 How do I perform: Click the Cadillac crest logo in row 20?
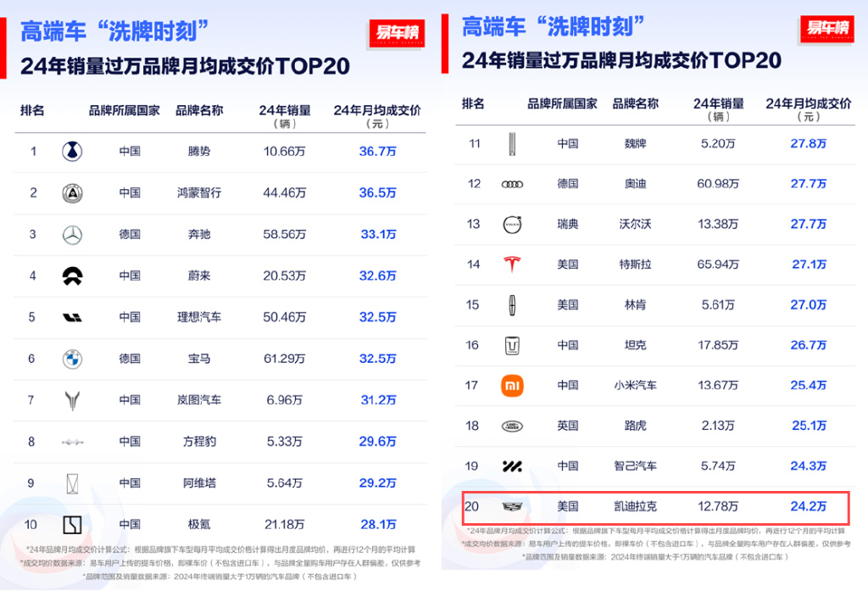pyautogui.click(x=512, y=506)
